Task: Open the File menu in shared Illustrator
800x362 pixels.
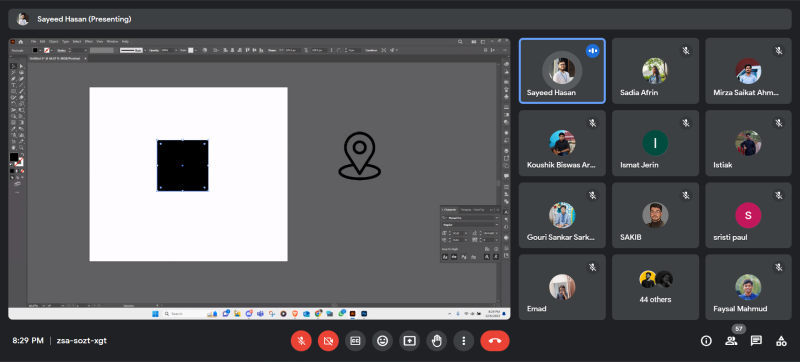Action: pos(33,41)
